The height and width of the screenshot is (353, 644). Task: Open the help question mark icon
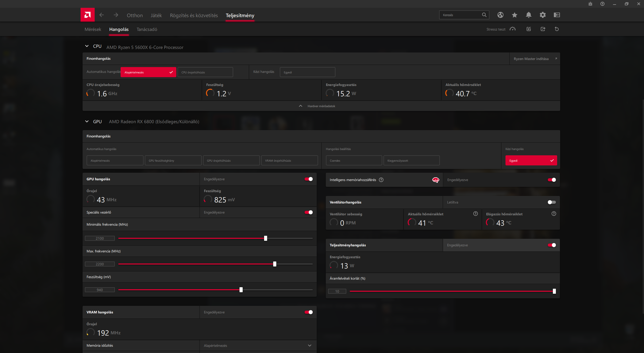603,4
